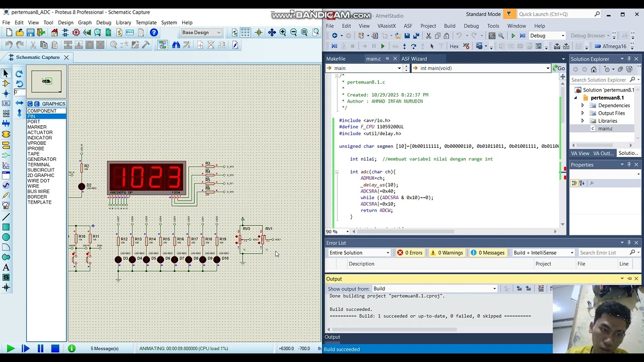Screen dimensions: 644x362
Task: Toggle wire autorouter icon in Proteus
Action: 163,45
